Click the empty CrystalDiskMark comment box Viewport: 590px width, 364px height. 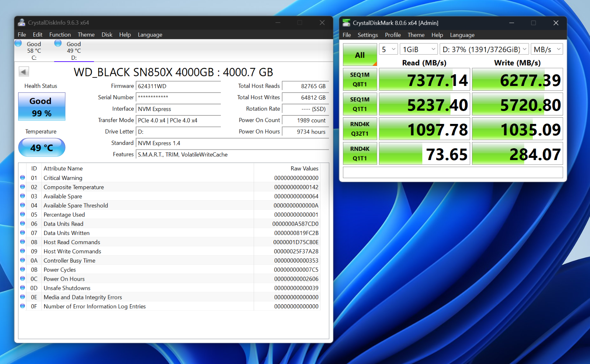(453, 172)
